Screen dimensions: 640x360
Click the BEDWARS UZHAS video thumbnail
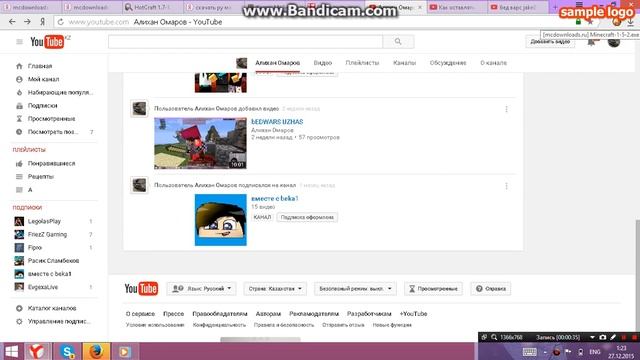click(200, 143)
